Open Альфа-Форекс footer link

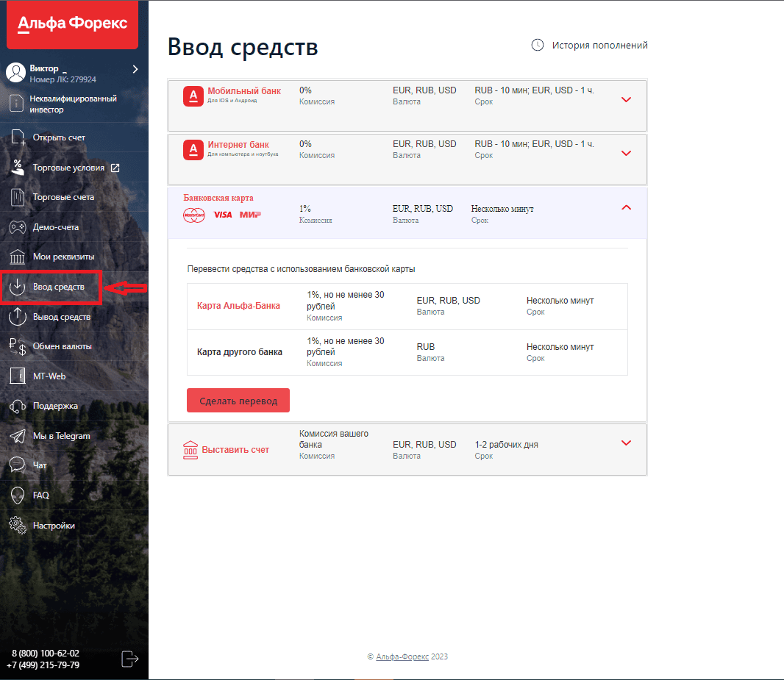coord(402,656)
